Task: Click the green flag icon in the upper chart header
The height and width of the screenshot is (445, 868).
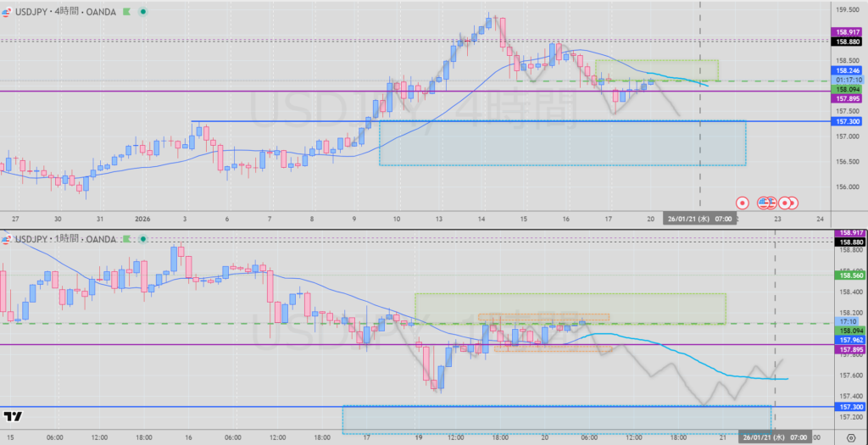Action: (125, 12)
